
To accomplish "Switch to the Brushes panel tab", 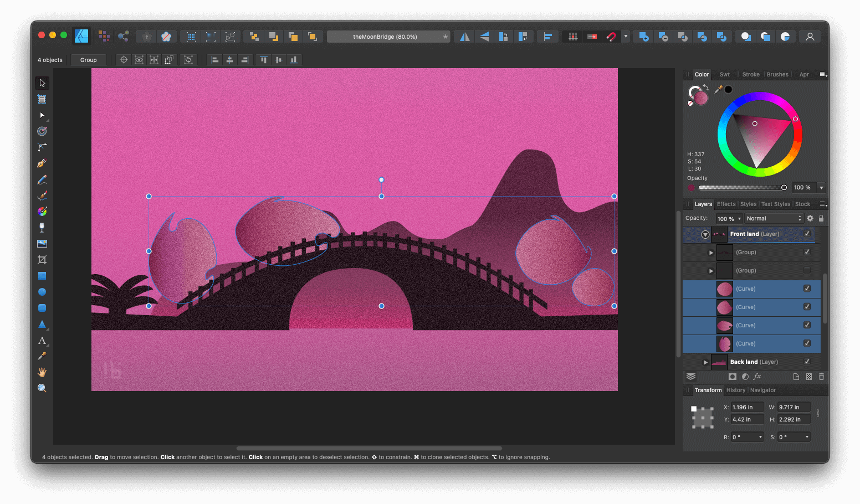I will coord(777,74).
